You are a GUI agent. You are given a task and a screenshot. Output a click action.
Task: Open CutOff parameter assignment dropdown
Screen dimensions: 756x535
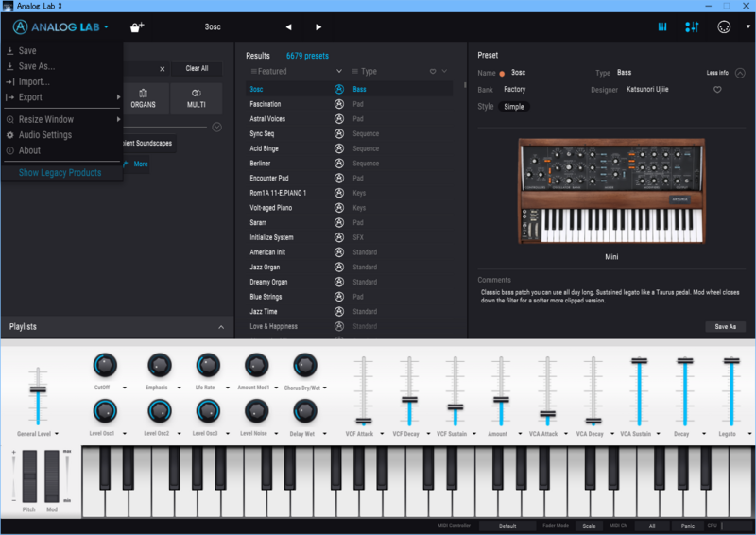click(x=125, y=388)
